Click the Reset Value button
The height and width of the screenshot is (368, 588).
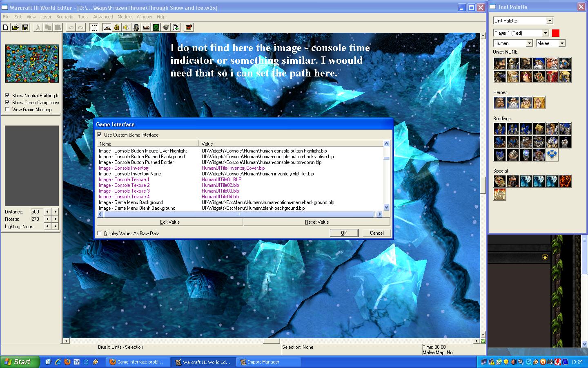point(317,222)
